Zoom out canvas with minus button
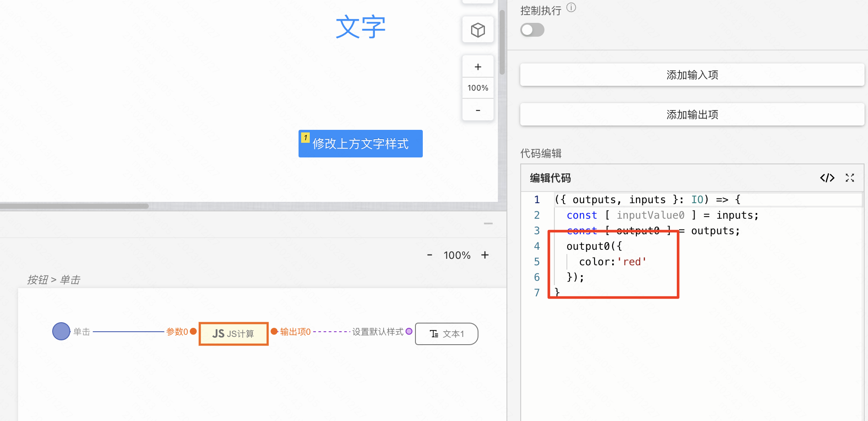This screenshot has width=868, height=421. click(478, 110)
